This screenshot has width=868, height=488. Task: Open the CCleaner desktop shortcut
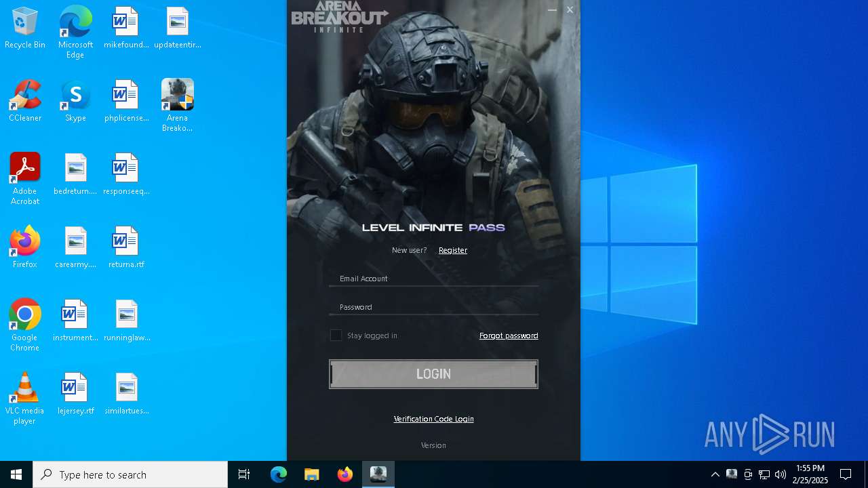click(25, 102)
